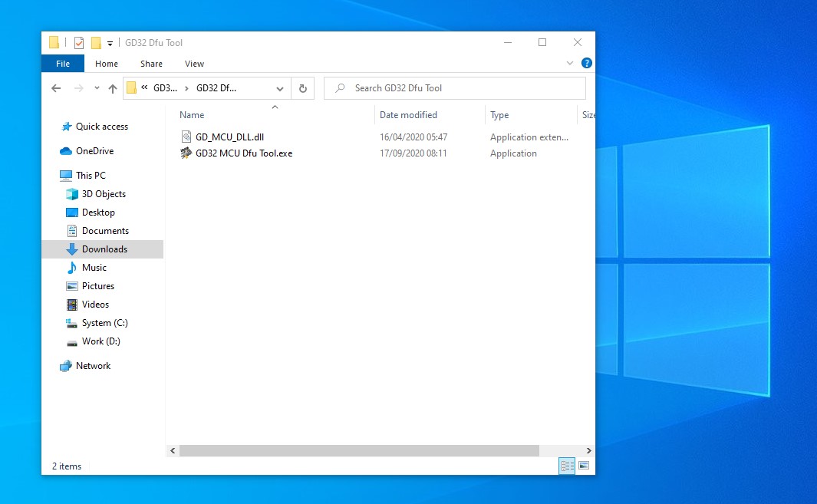Expand the address bar history dropdown
Image resolution: width=817 pixels, height=504 pixels.
coord(280,89)
